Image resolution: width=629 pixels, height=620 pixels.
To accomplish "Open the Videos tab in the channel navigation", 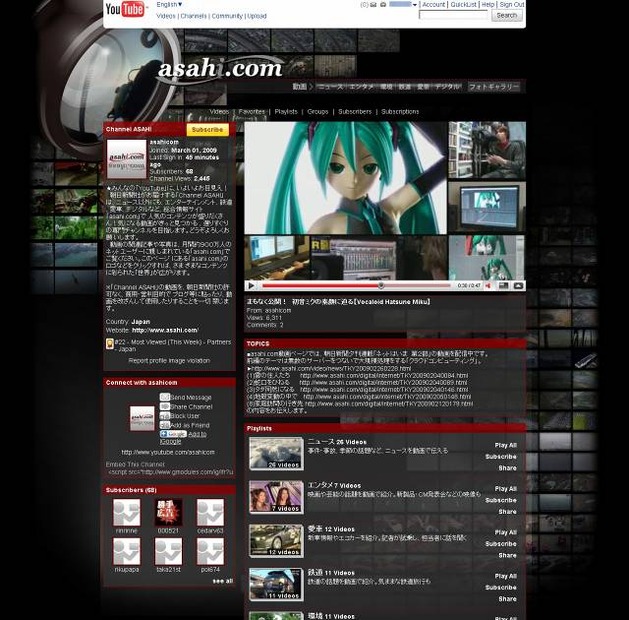I will click(x=219, y=111).
